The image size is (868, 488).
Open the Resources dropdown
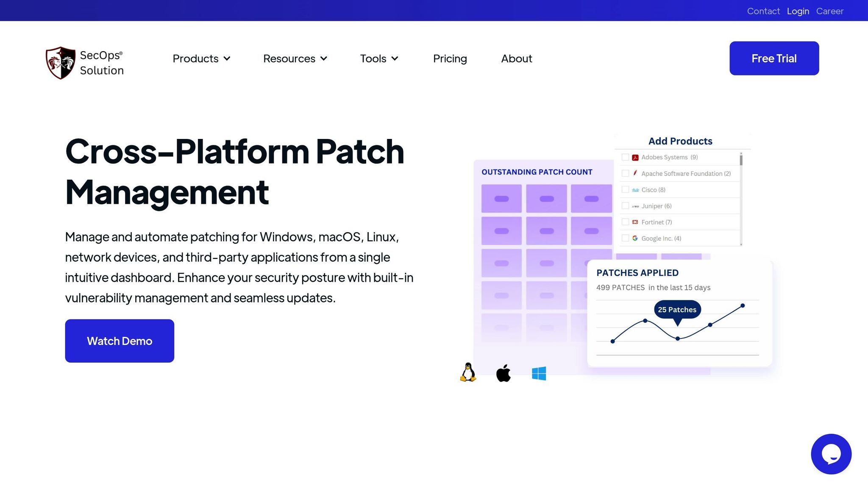[295, 58]
